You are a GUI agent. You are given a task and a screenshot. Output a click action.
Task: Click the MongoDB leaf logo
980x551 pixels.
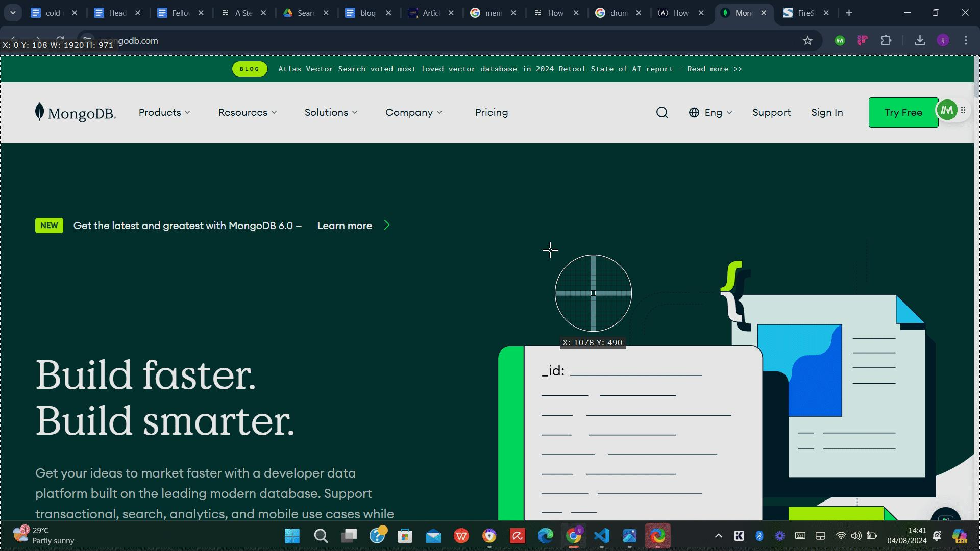[40, 112]
